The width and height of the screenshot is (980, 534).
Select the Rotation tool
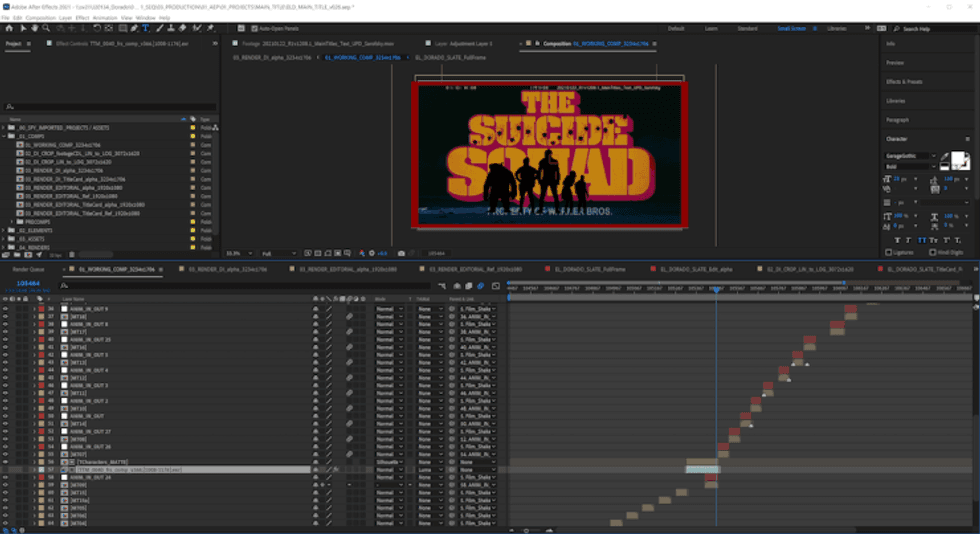click(x=97, y=28)
